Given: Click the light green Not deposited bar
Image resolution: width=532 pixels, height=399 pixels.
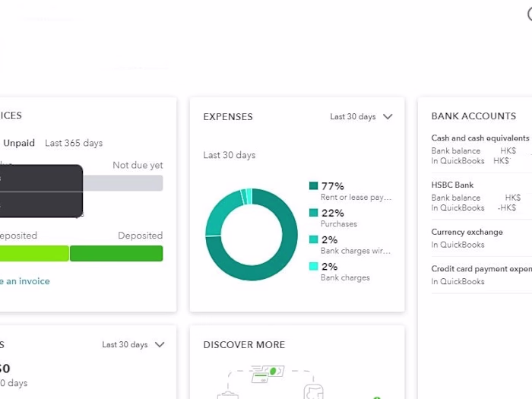Looking at the screenshot, I should tap(34, 253).
